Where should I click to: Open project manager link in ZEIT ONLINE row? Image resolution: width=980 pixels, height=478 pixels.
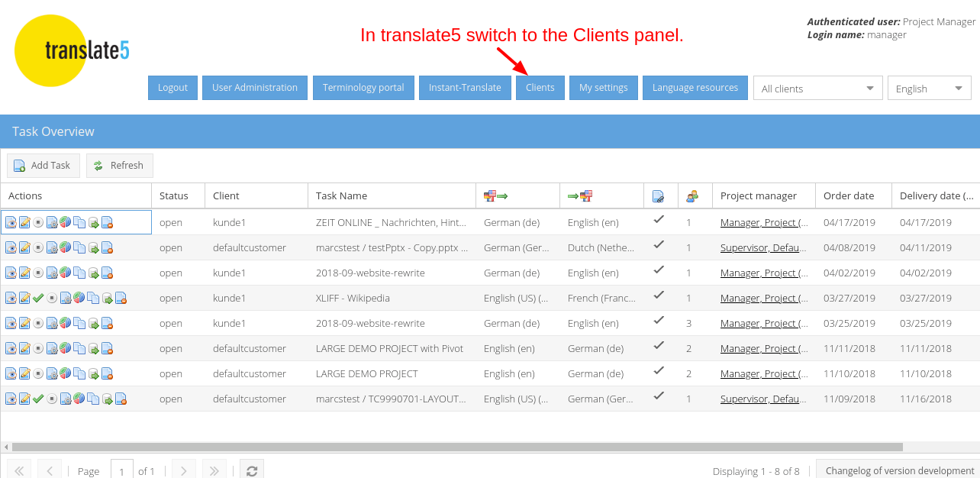click(764, 223)
